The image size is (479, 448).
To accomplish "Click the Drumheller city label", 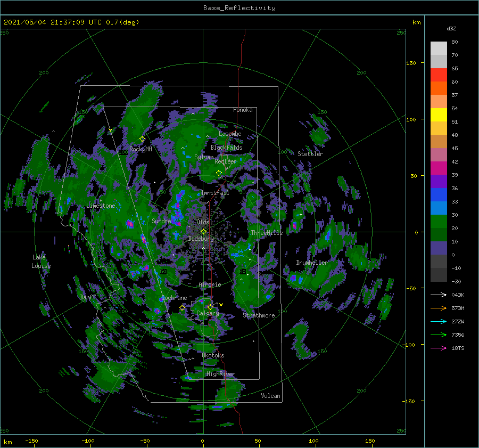I will tap(311, 263).
